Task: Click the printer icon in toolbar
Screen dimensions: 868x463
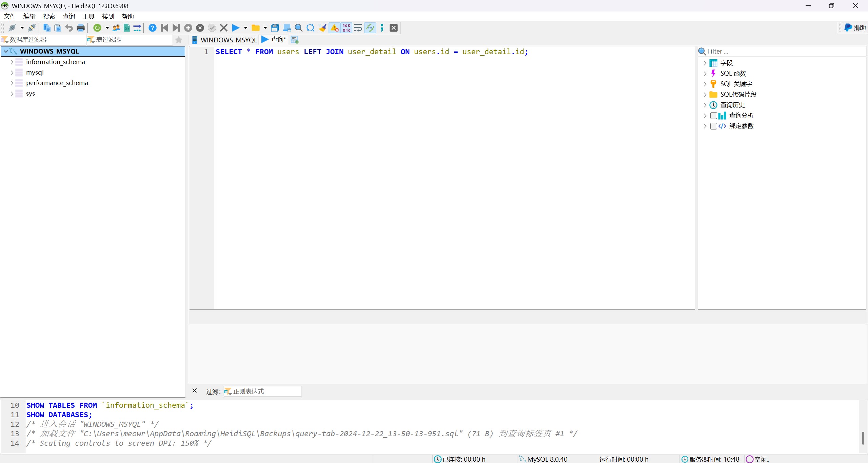Action: click(x=81, y=28)
